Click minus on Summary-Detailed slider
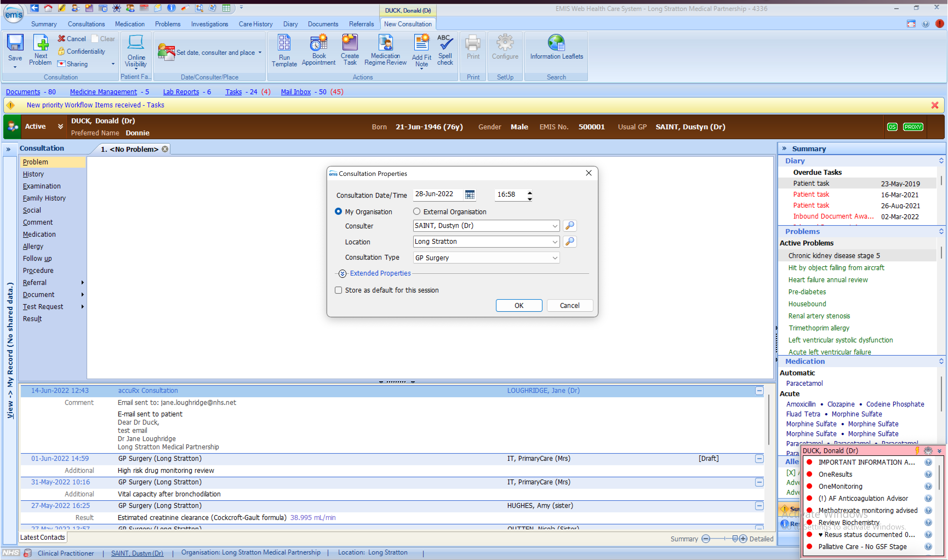This screenshot has width=948, height=560. tap(705, 538)
